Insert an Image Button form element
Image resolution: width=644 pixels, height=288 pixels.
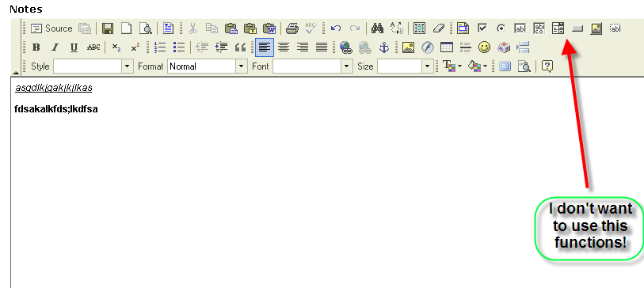pyautogui.click(x=596, y=28)
